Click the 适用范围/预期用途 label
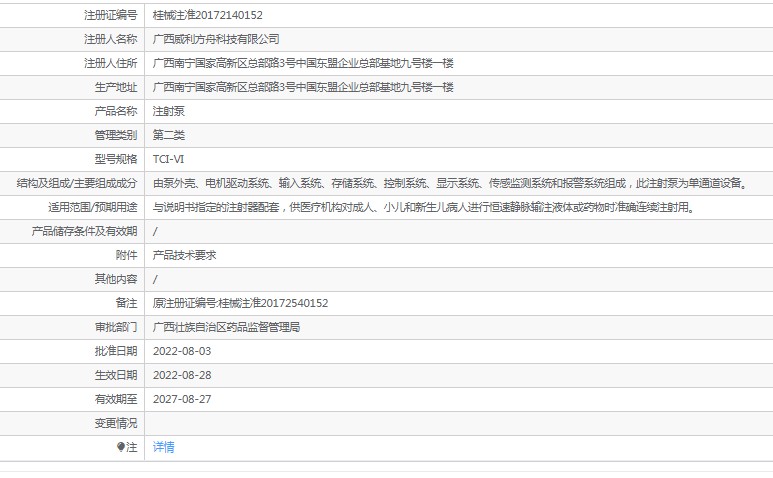 point(93,207)
